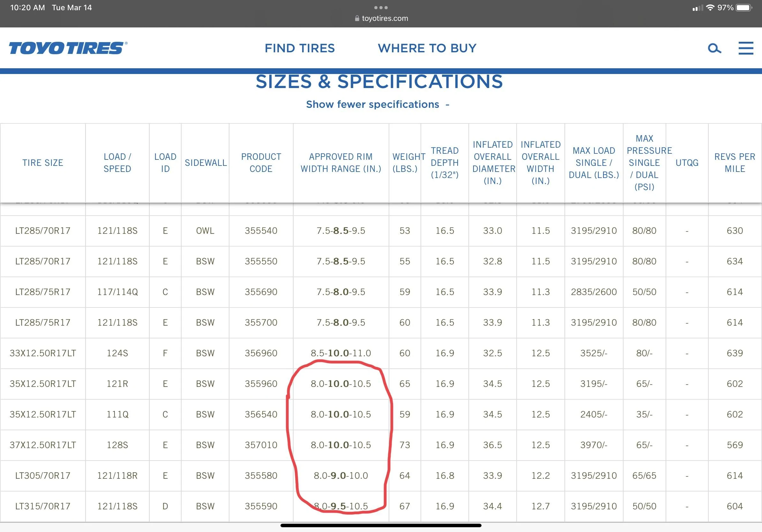This screenshot has width=762, height=532.
Task: Open the FIND TIRES menu
Action: (x=300, y=48)
